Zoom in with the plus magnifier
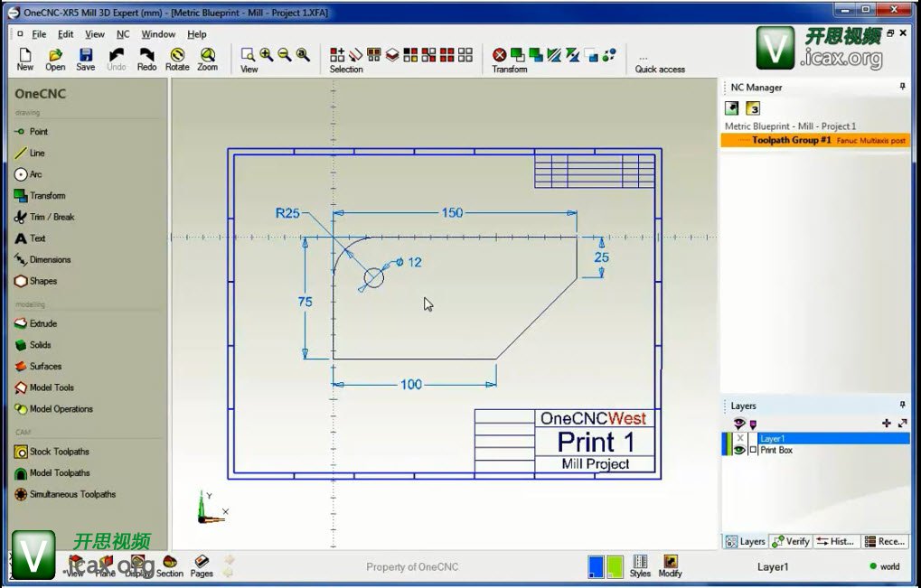This screenshot has width=921, height=588. [266, 54]
